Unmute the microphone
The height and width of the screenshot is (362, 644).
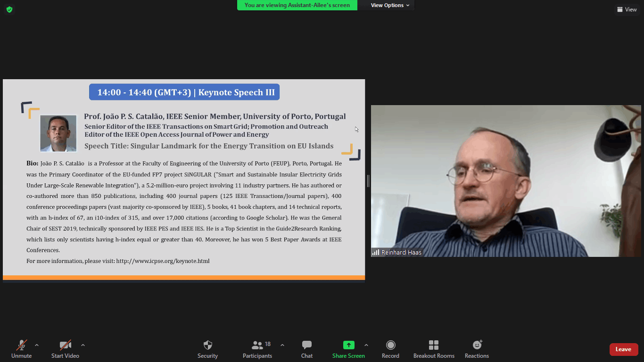point(21,349)
